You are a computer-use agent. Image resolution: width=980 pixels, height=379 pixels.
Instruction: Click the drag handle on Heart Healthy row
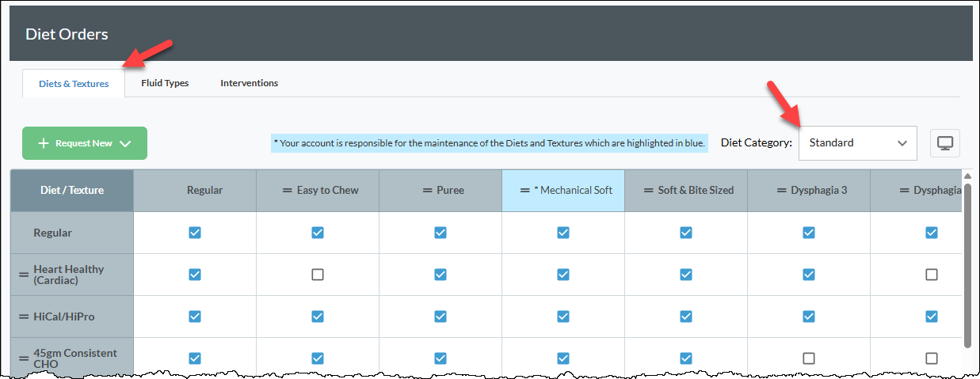click(24, 275)
